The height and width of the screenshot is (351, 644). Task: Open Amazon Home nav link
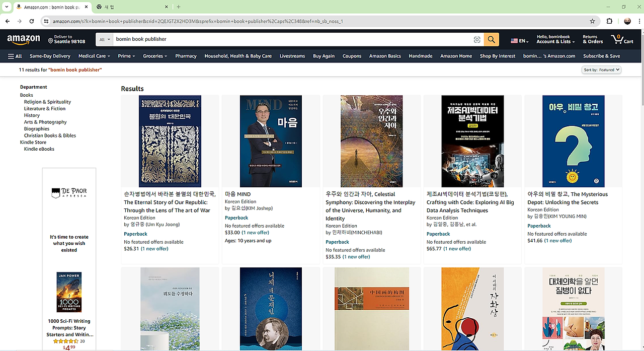point(456,56)
